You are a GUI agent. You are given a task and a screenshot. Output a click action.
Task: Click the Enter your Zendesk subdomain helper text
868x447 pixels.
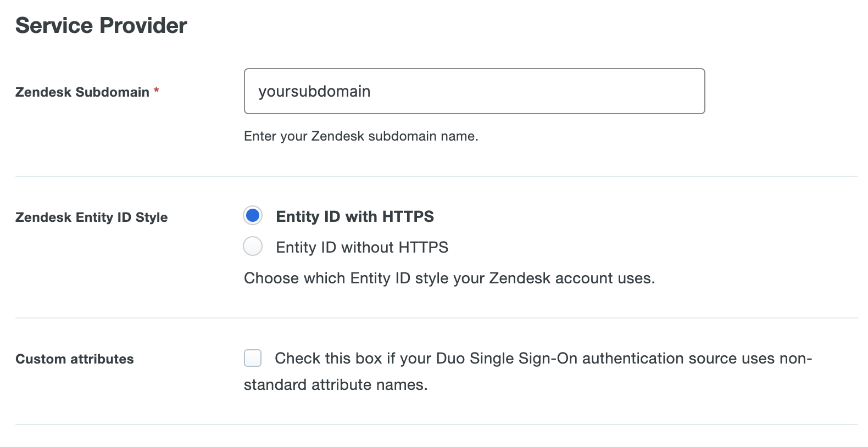point(360,136)
